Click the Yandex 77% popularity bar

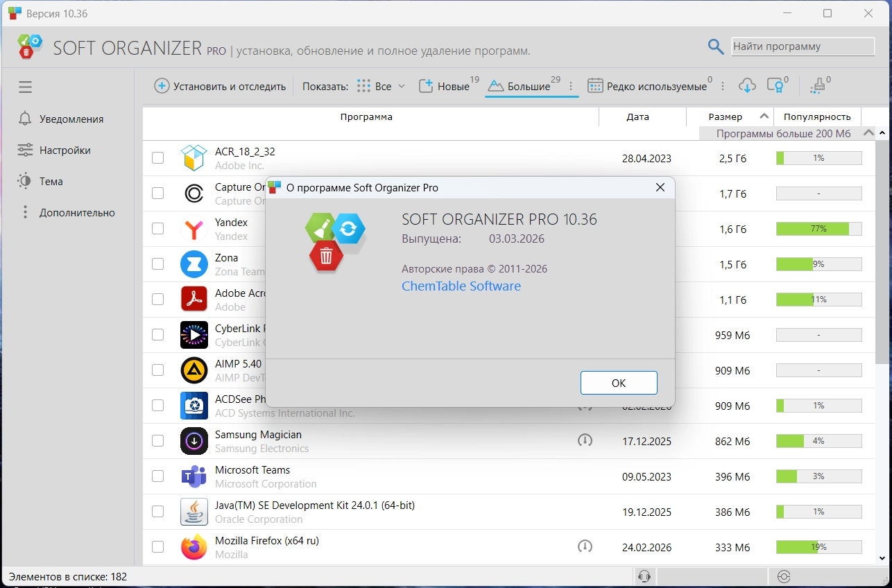click(x=819, y=229)
